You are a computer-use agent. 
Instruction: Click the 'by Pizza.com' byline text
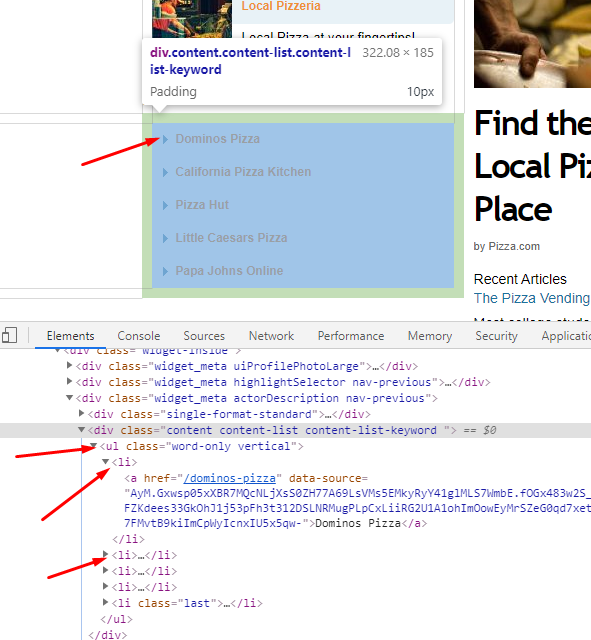[x=507, y=247]
